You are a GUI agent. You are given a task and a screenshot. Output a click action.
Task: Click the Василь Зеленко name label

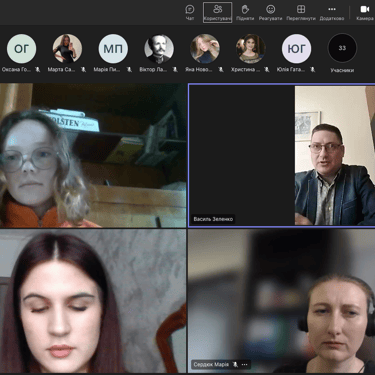tap(213, 219)
